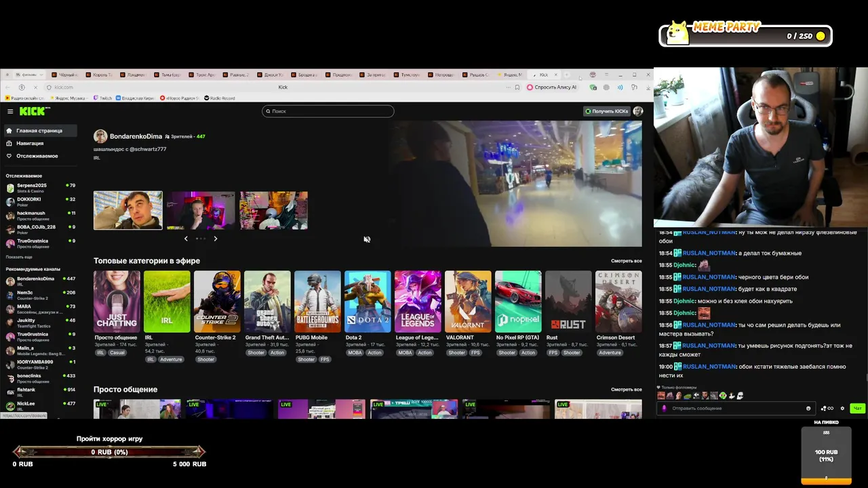Open BondarenkoDima channel name link
868x488 pixels.
[x=136, y=136]
